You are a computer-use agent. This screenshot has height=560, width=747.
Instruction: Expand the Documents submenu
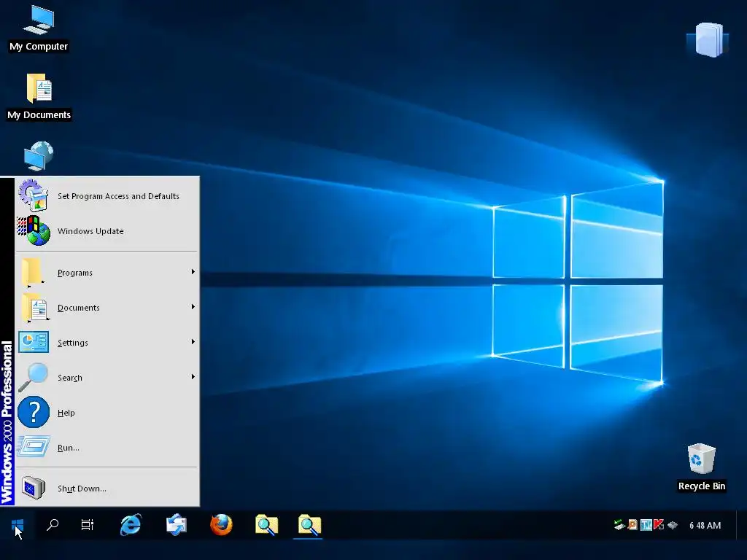pyautogui.click(x=108, y=308)
